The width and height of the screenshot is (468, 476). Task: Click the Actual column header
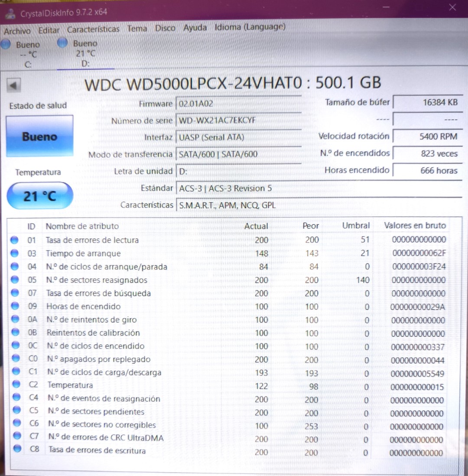257,226
